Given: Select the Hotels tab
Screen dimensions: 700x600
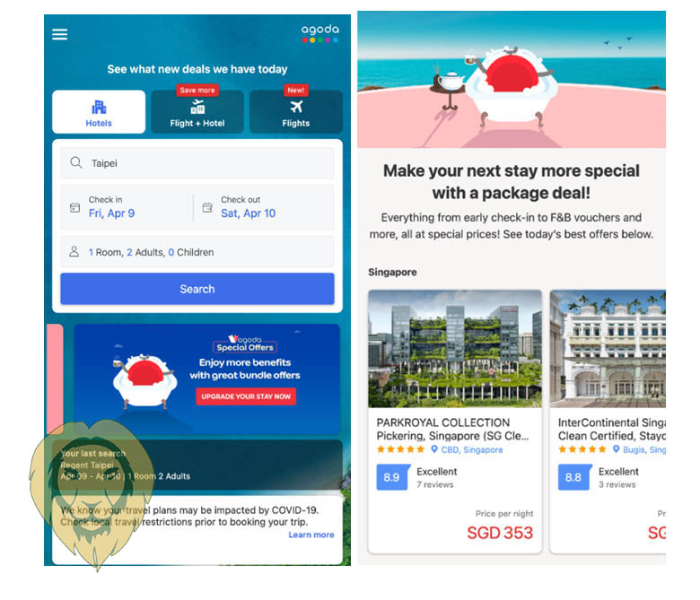Looking at the screenshot, I should pyautogui.click(x=99, y=112).
